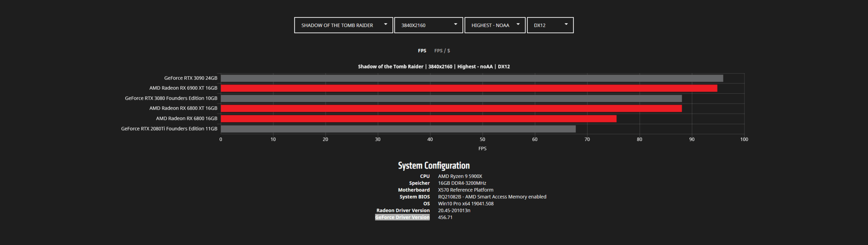
Task: Switch to the FPS / $ tab
Action: point(442,51)
